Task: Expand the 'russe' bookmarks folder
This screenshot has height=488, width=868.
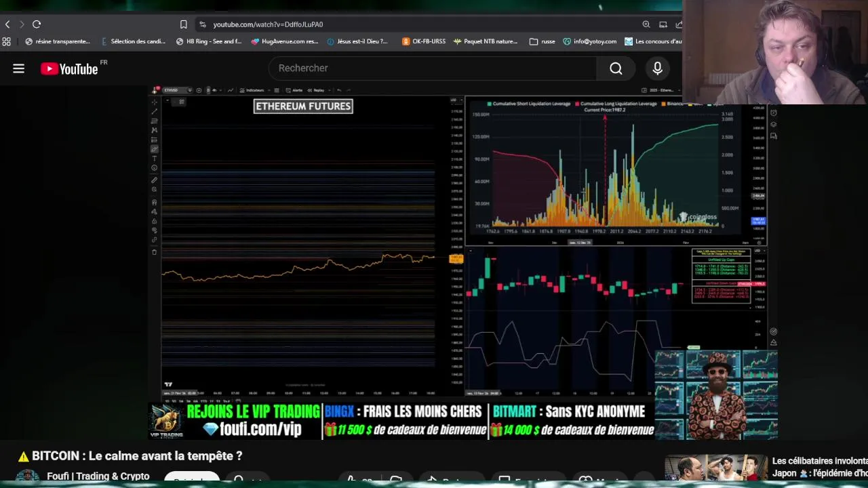Action: (542, 41)
